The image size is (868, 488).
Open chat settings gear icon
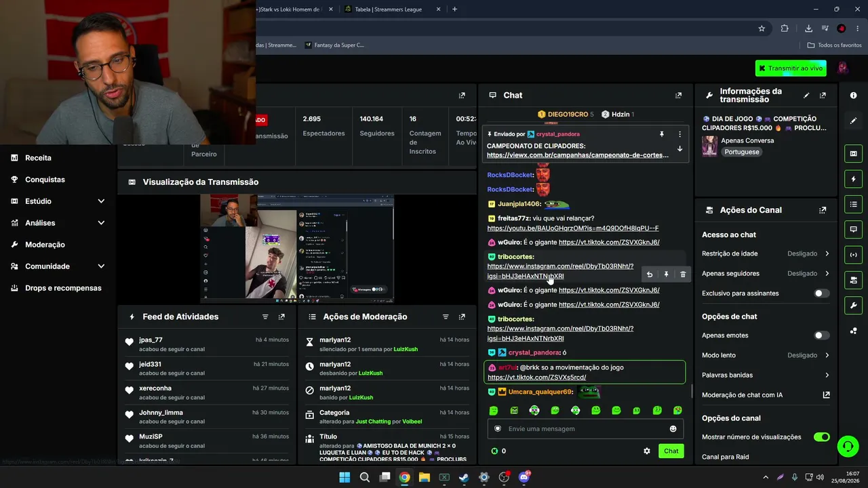(x=647, y=451)
